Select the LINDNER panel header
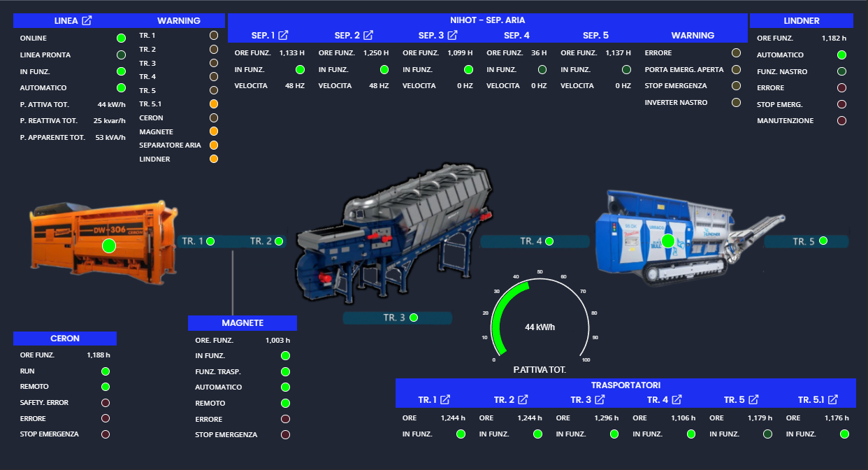Screen dimensions: 868x470 coord(802,21)
